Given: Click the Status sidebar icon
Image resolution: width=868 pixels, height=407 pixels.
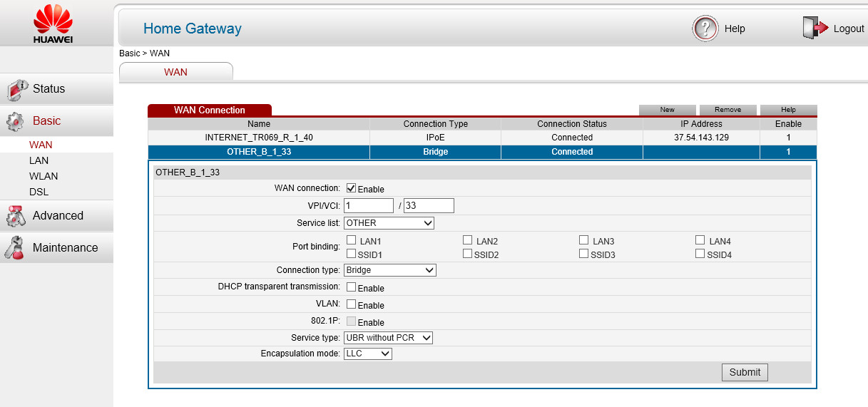Looking at the screenshot, I should pyautogui.click(x=16, y=90).
